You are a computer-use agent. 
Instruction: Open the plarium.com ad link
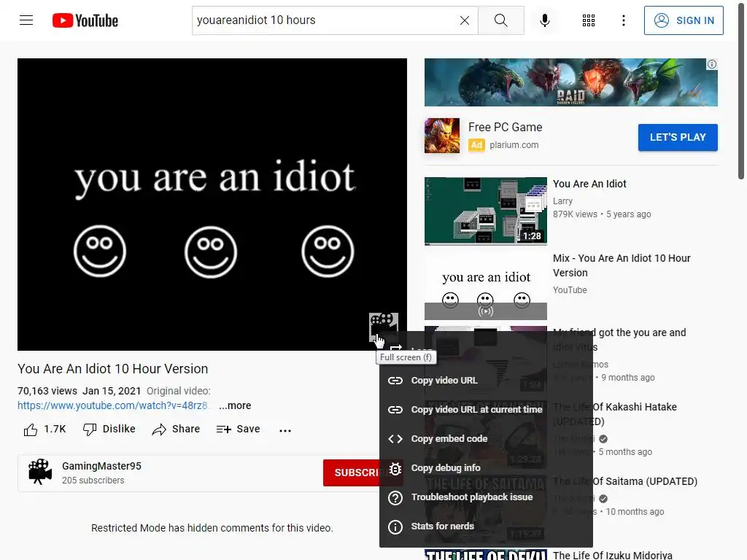(x=514, y=145)
